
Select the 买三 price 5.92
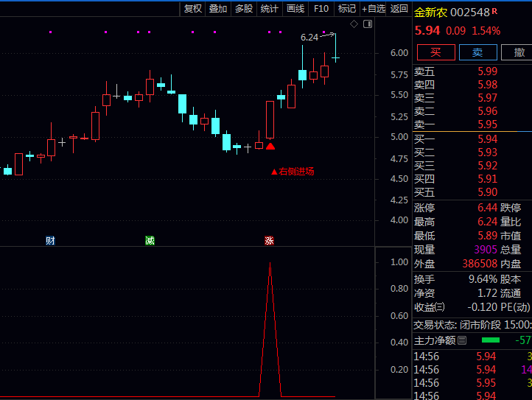(x=487, y=165)
